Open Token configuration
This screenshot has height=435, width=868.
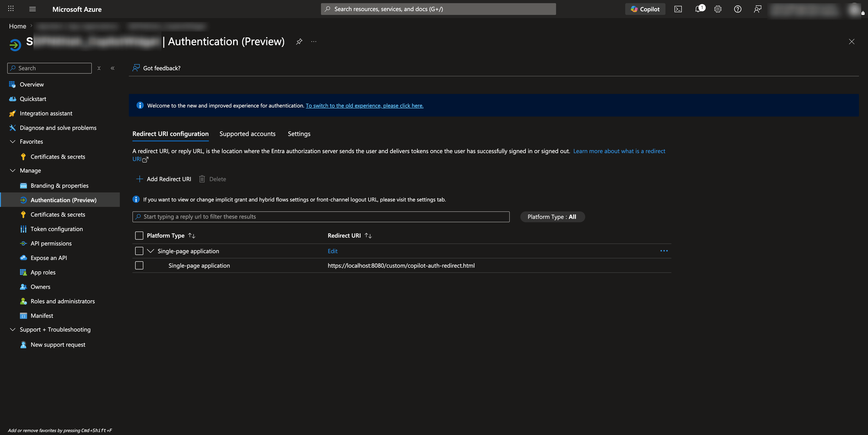tap(57, 229)
